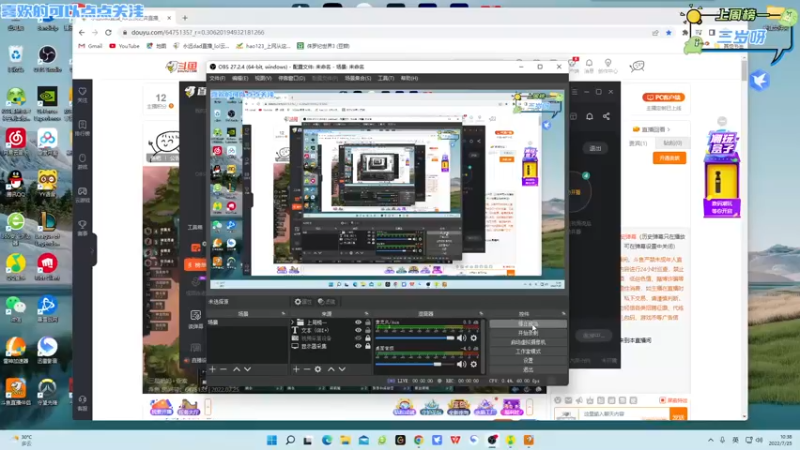
Task: Click the Douyu chat message input box
Action: (x=625, y=414)
